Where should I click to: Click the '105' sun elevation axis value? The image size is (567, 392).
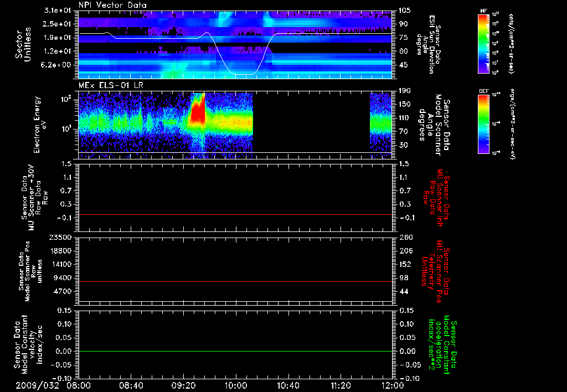pos(405,11)
